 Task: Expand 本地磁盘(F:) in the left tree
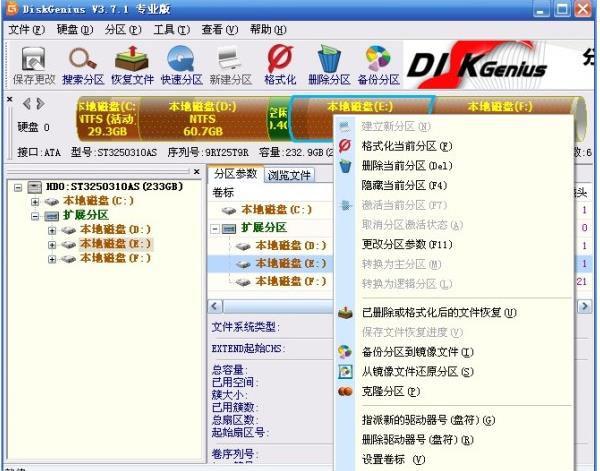52,259
